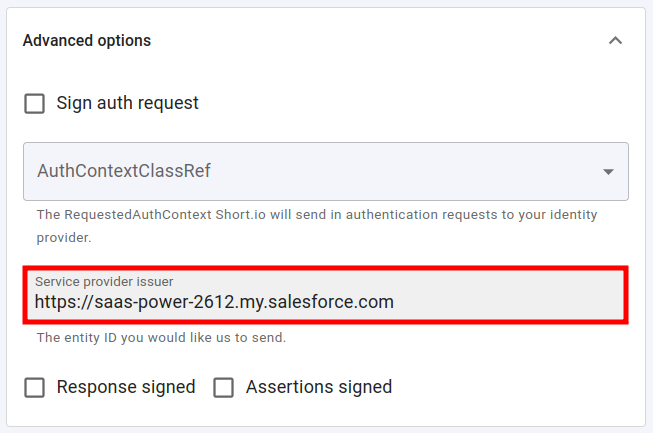Screen dimensions: 653x433
Task: Click "The entity ID" helper text
Action: (x=161, y=338)
